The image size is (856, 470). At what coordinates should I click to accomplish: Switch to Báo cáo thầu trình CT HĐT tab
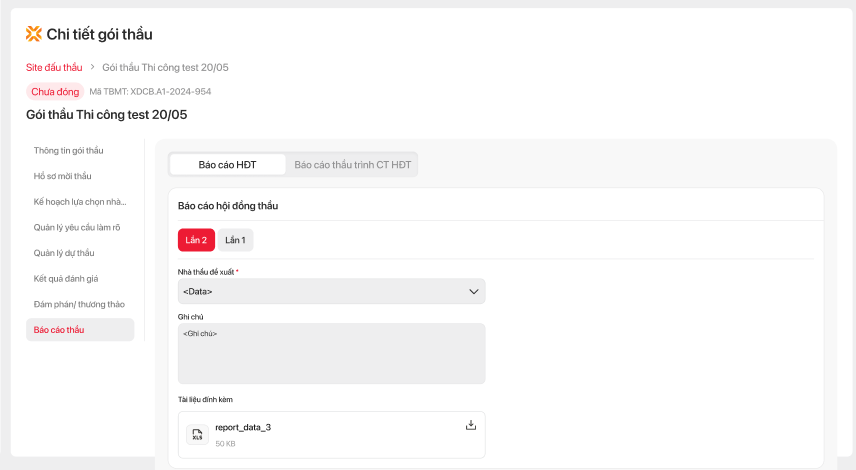352,165
